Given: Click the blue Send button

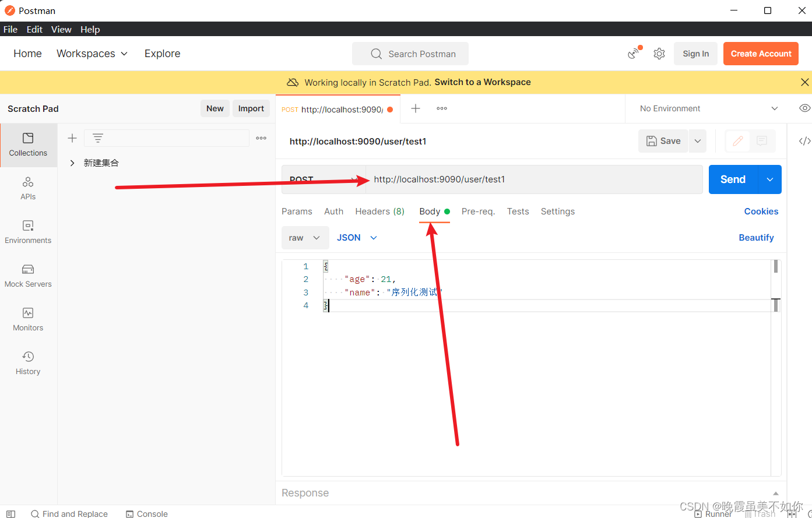Looking at the screenshot, I should click(733, 179).
